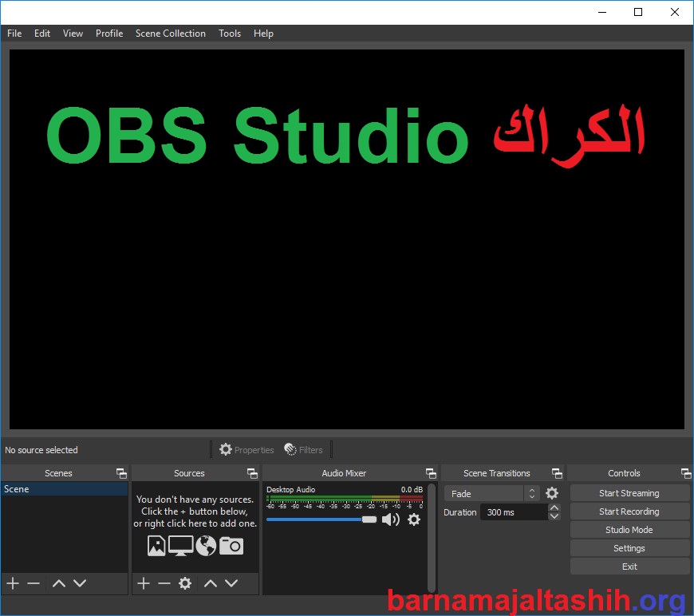Click the display capture monitor icon
Screen dimensions: 694x616
point(180,546)
